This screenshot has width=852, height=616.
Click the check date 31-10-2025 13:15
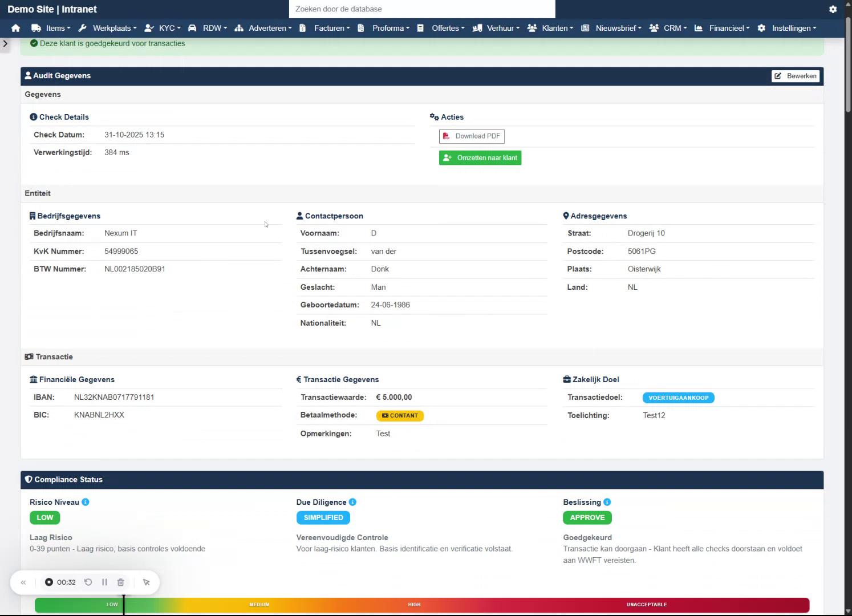(134, 135)
